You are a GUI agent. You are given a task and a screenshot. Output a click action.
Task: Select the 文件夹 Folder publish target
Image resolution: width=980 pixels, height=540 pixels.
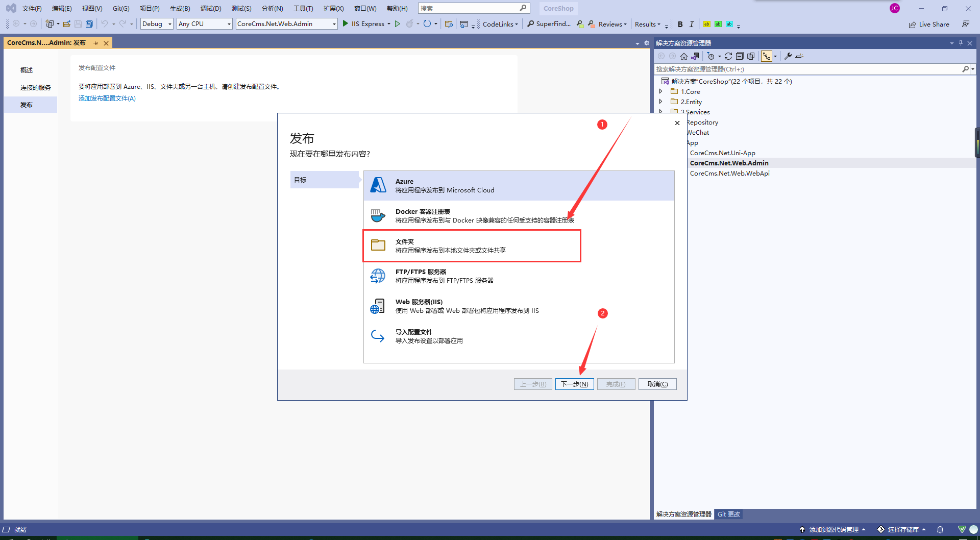[472, 246]
